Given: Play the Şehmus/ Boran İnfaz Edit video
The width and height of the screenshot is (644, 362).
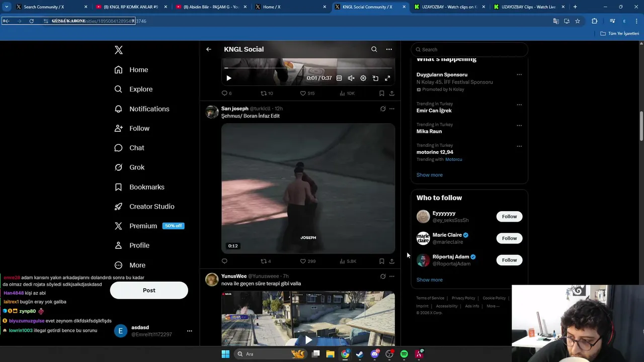Looking at the screenshot, I should pyautogui.click(x=308, y=189).
